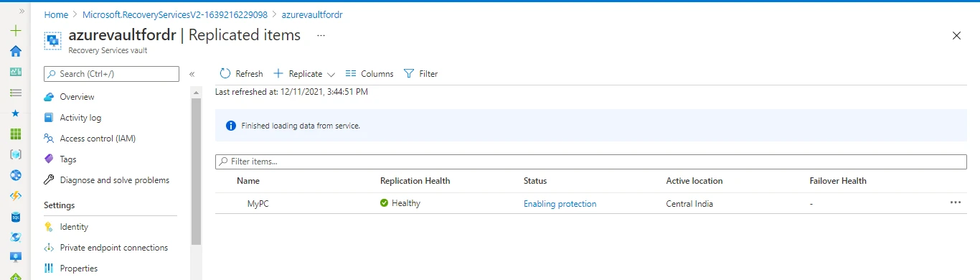Click the Diagnose wrench icon
This screenshot has width=980, height=280.
click(49, 180)
